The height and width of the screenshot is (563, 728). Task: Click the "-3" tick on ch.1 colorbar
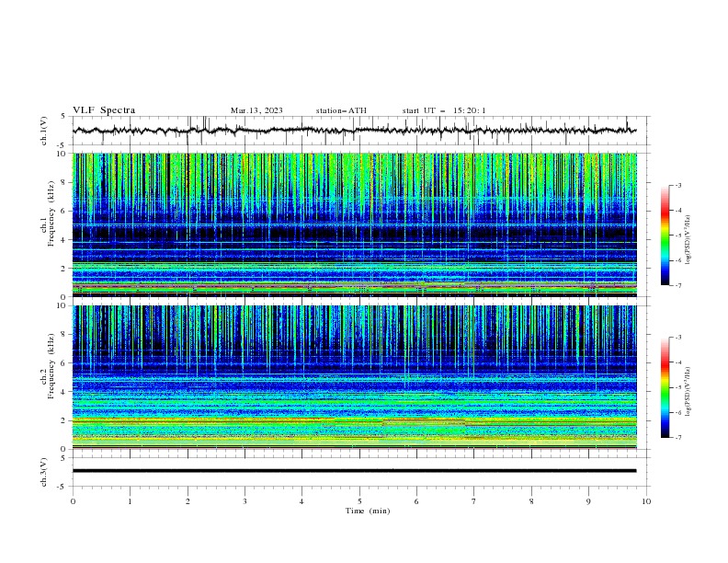678,185
